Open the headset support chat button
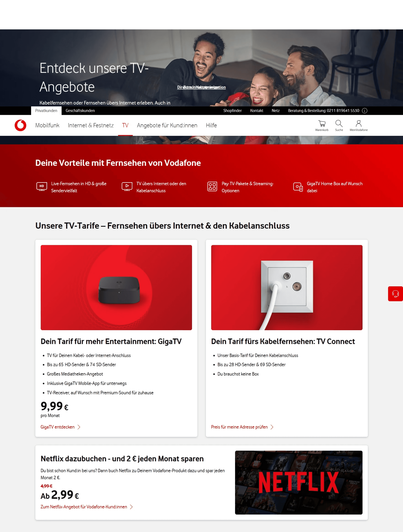This screenshot has width=403, height=532. [x=395, y=294]
